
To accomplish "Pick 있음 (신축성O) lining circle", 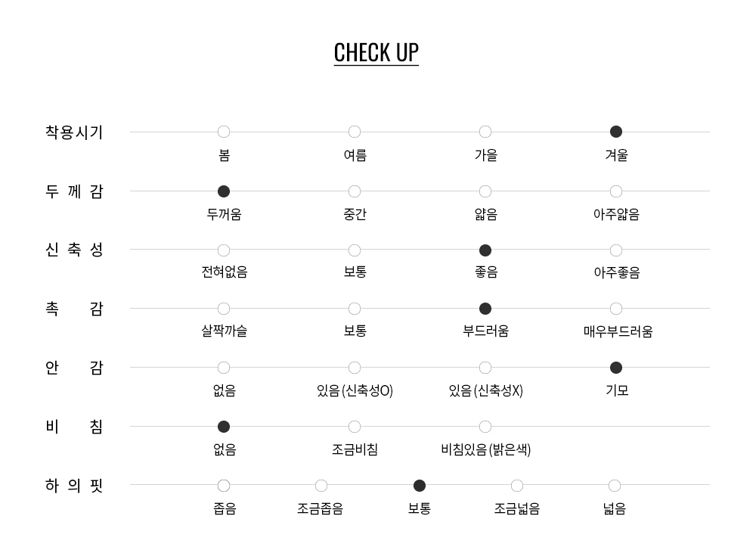I will 355,368.
